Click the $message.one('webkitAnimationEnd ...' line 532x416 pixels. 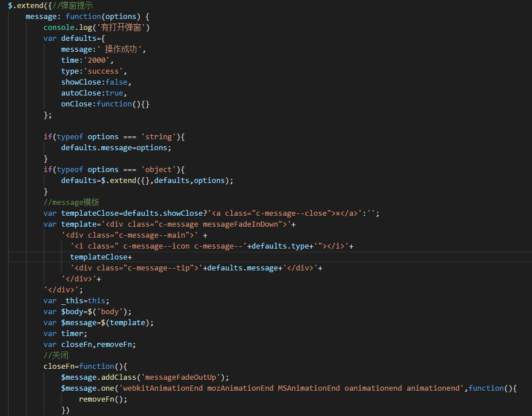tap(289, 388)
